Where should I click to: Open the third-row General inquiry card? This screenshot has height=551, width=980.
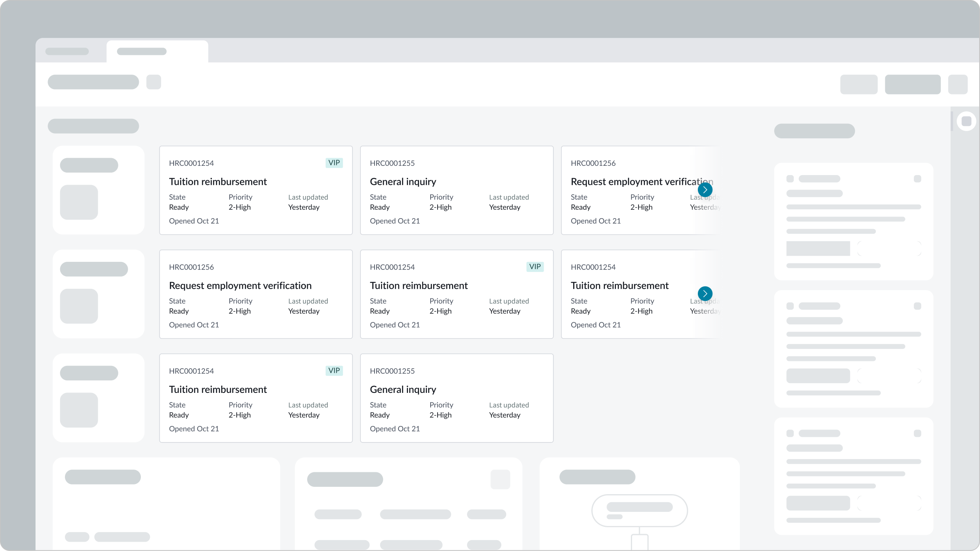[x=456, y=398]
